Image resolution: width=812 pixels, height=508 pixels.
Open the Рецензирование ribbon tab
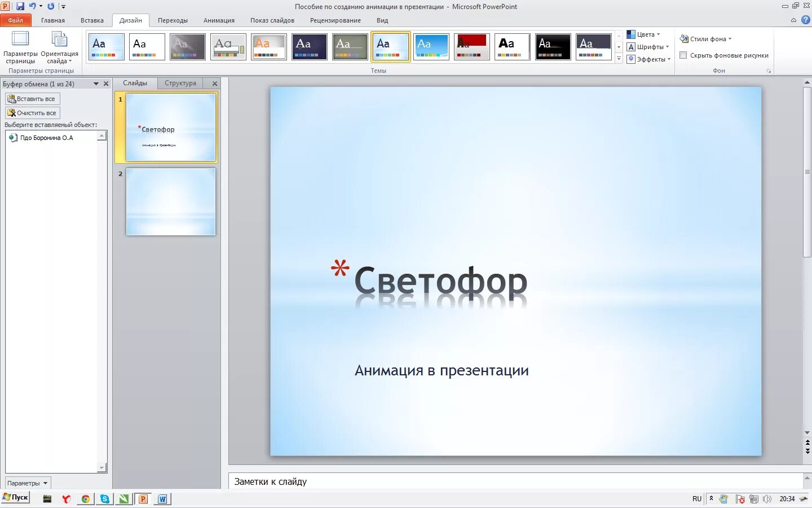(336, 20)
